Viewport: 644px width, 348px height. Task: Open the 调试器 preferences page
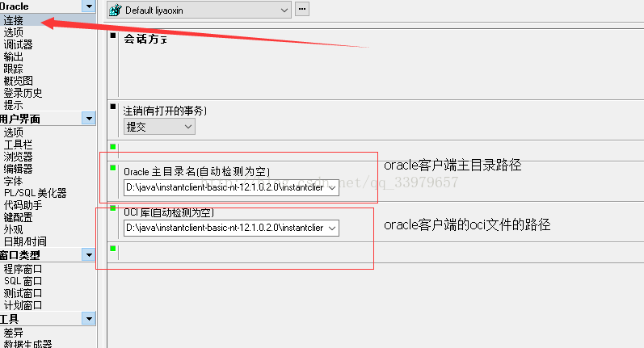pyautogui.click(x=18, y=44)
